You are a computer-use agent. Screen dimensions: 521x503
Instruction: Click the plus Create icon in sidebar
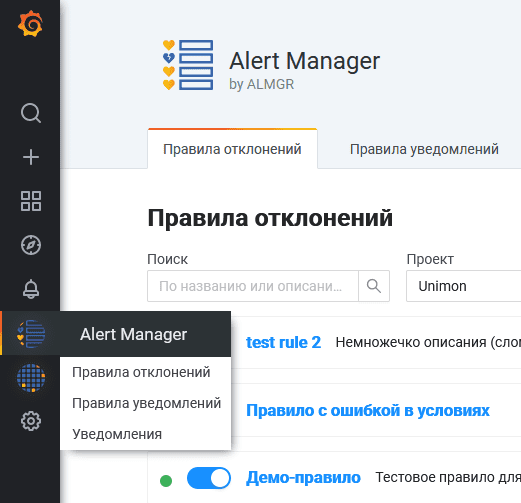31,157
